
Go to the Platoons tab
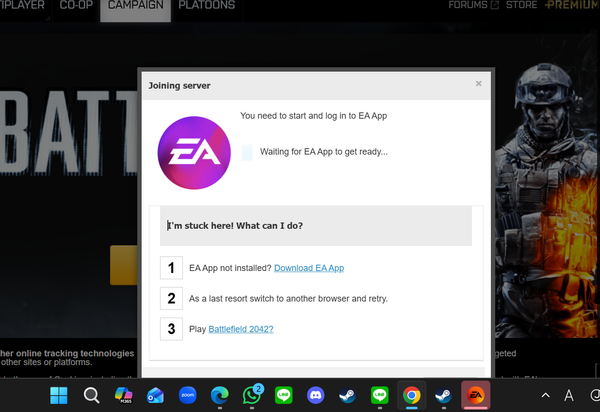coord(205,6)
